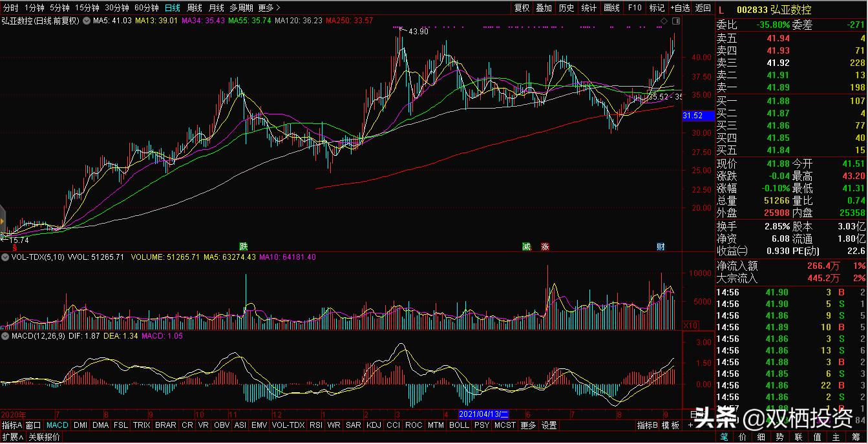Select the 价 price distribution tab
This screenshot has width=868, height=444.
[743, 438]
